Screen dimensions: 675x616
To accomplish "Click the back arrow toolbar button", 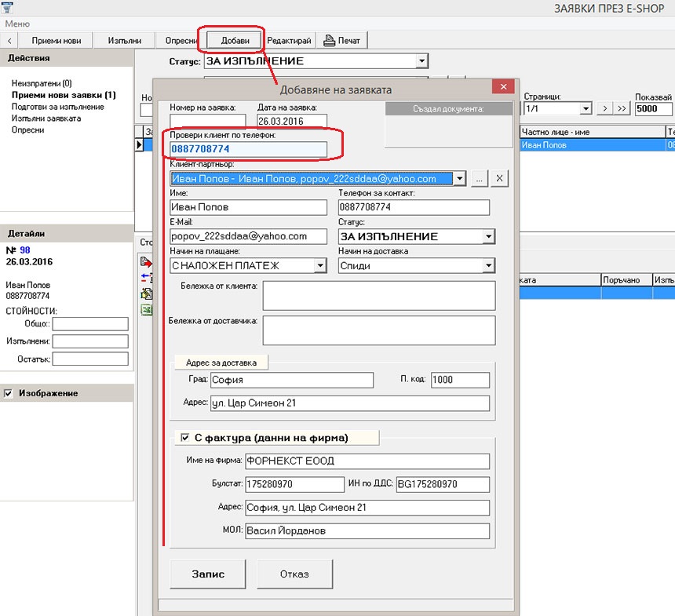I will click(x=9, y=41).
